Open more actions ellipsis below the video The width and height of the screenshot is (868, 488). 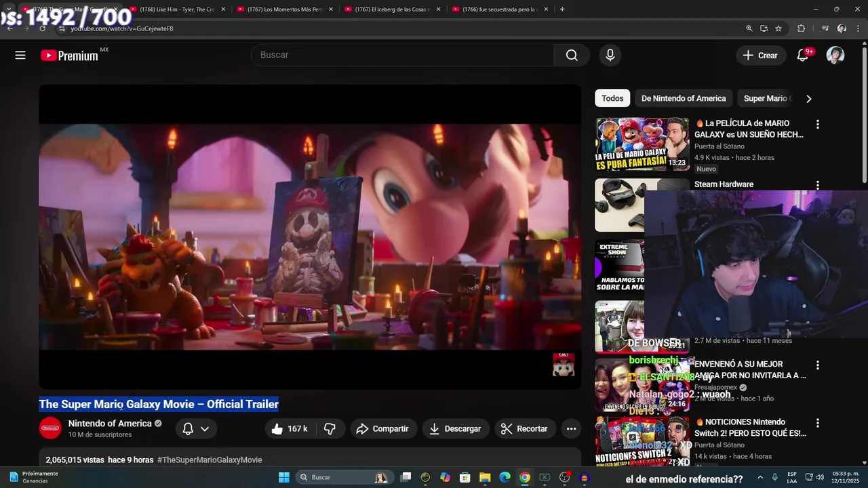pyautogui.click(x=571, y=429)
